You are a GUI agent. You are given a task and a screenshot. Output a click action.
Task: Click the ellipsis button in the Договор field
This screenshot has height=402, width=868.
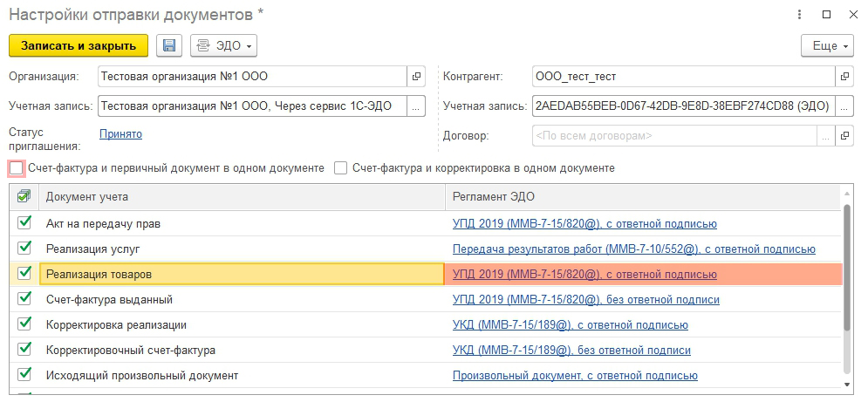825,136
